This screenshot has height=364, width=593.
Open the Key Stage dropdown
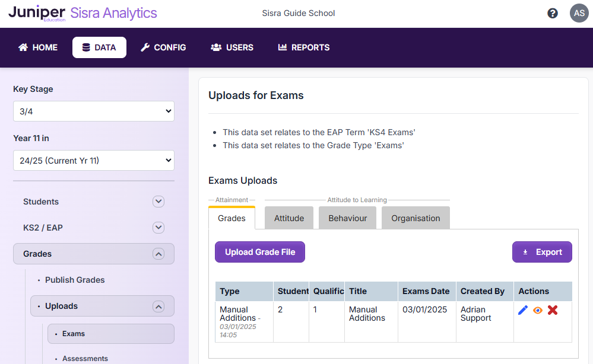[94, 111]
